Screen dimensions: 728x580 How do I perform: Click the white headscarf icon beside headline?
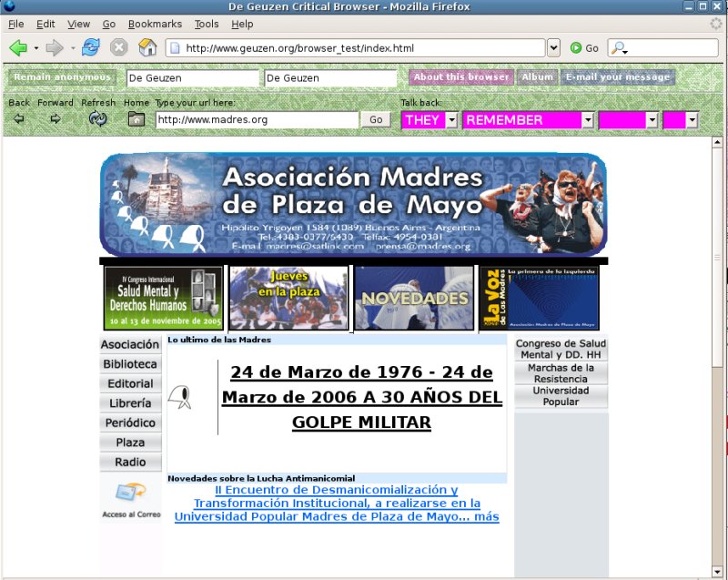[180, 397]
